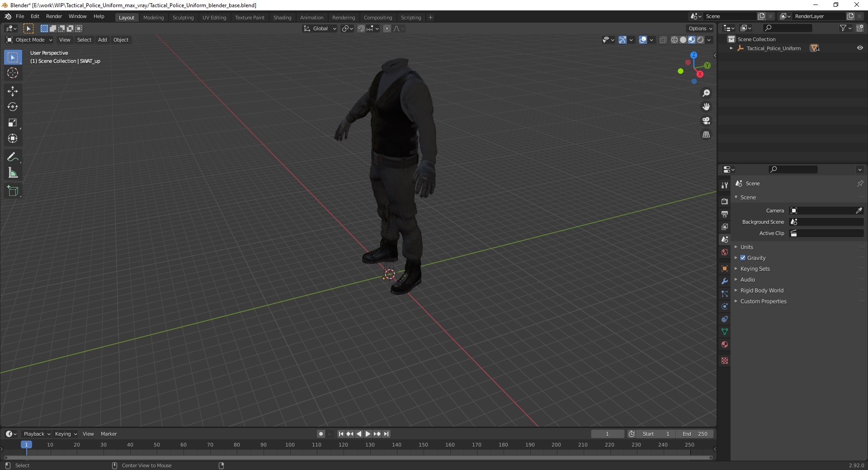
Task: Expand Tactical_Police_Uniform collection in outliner
Action: point(731,48)
